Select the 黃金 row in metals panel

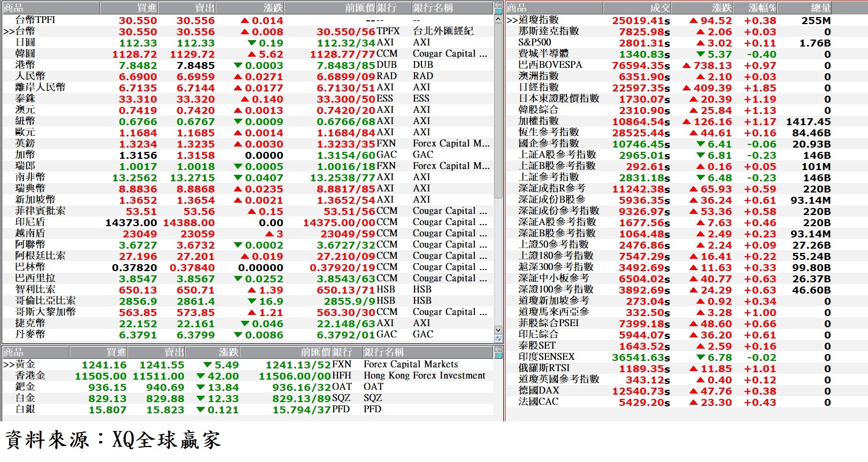(x=247, y=364)
